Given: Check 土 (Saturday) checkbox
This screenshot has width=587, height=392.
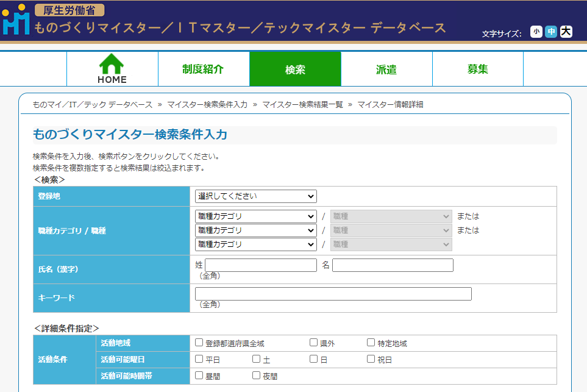Looking at the screenshot, I should coord(257,359).
